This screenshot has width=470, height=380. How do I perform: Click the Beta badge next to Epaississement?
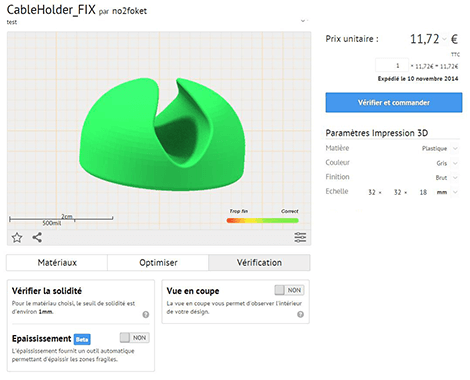(x=82, y=339)
